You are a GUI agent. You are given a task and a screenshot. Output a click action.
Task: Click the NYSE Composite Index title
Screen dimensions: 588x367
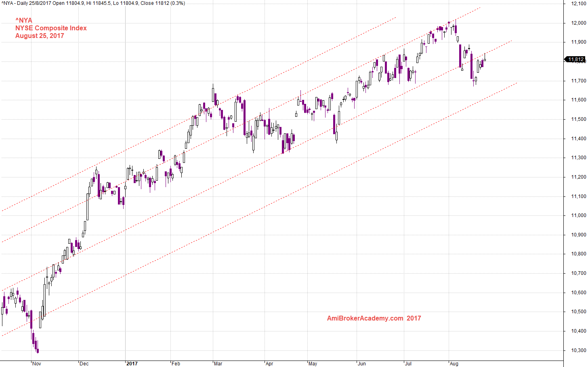point(51,28)
